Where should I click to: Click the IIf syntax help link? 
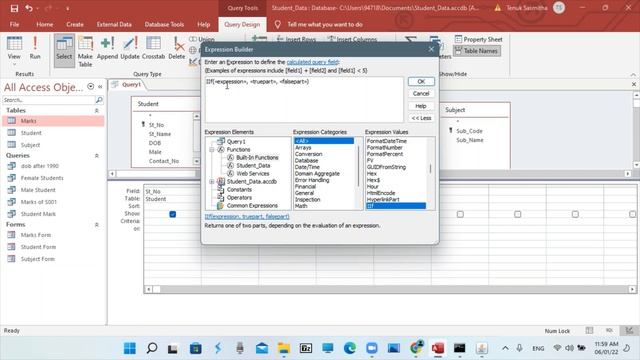coord(247,216)
